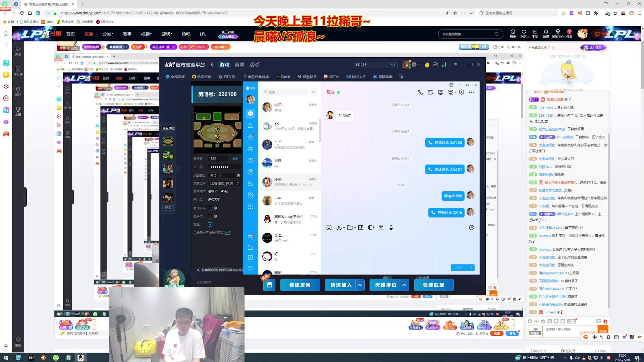Click the plus button beside QQ search
The height and width of the screenshot is (362, 644).
tap(313, 92)
